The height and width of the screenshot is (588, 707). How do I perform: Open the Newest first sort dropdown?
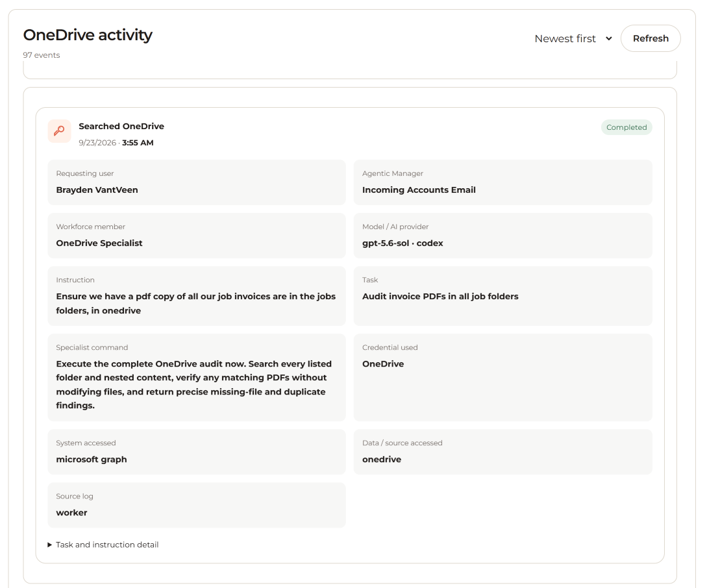(x=573, y=39)
